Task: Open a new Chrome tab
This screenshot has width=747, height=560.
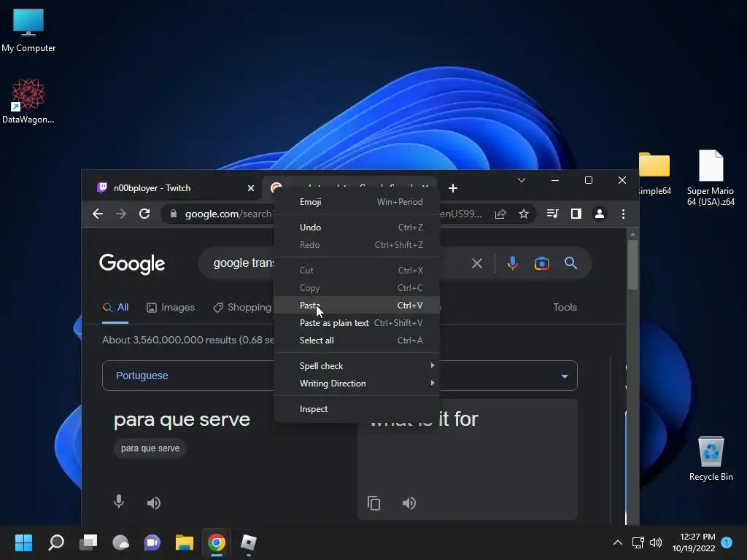Action: click(x=453, y=188)
